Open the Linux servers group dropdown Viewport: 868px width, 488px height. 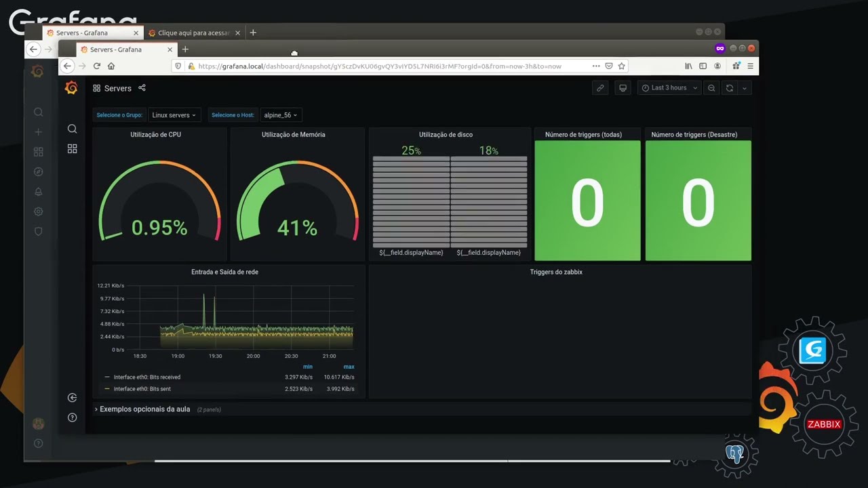tap(174, 115)
